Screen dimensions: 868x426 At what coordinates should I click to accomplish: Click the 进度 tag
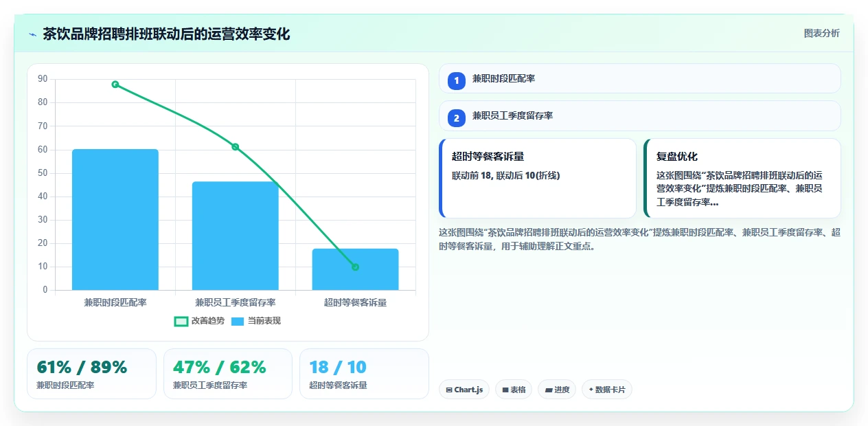tap(557, 390)
